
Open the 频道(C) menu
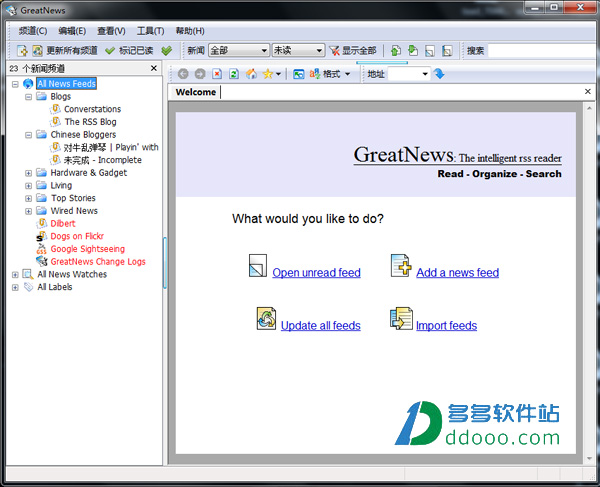pos(33,31)
